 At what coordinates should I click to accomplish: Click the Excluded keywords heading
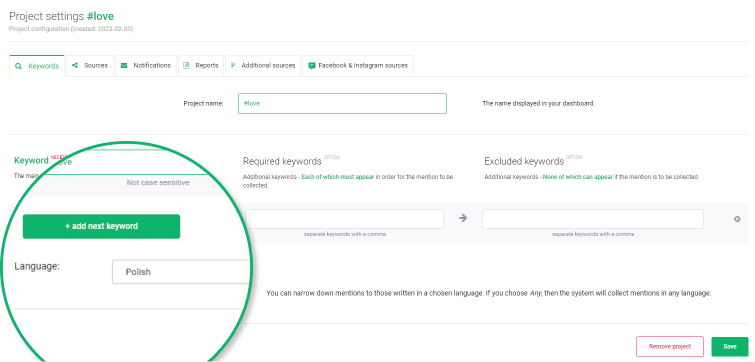pyautogui.click(x=524, y=161)
